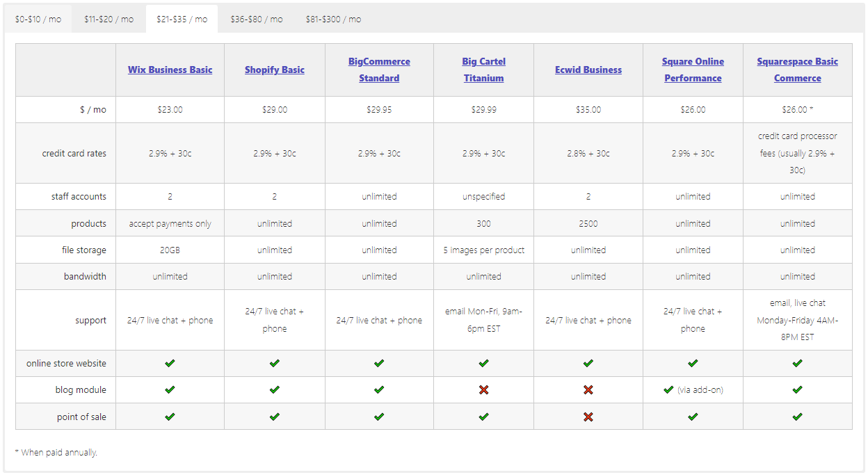868x475 pixels.
Task: Click Big Cartel point of sale checkmark
Action: point(483,417)
